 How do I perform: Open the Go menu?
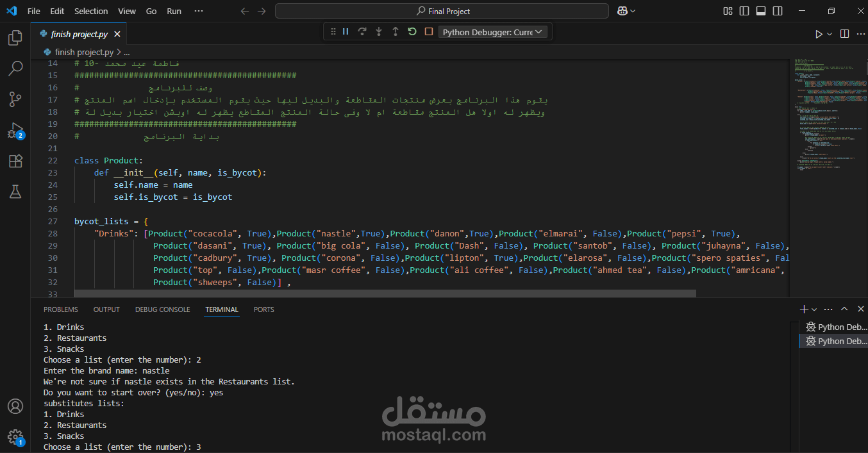point(151,11)
